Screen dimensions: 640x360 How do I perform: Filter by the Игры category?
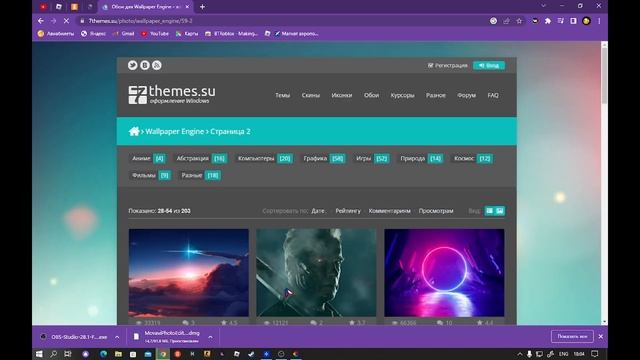(x=372, y=158)
